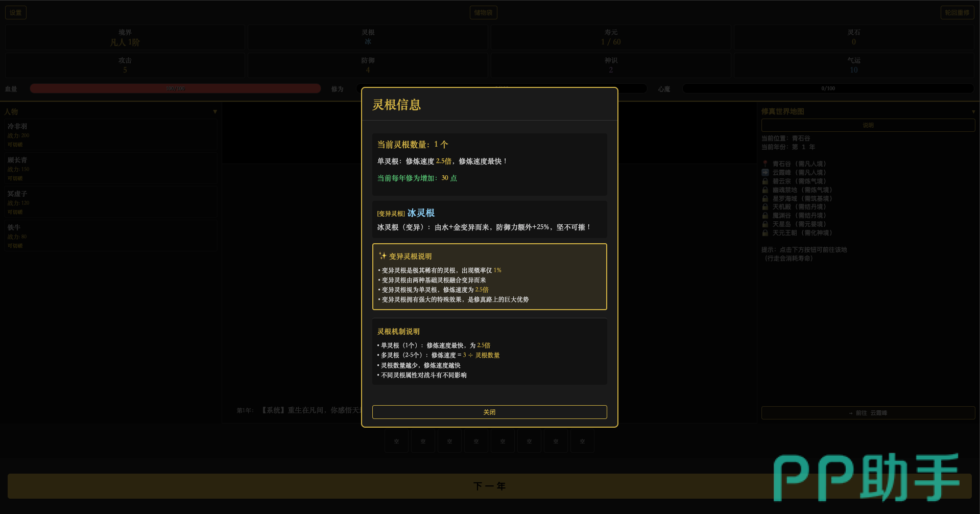This screenshot has width=980, height=514.
Task: Open the 设置 menu
Action: (x=16, y=13)
